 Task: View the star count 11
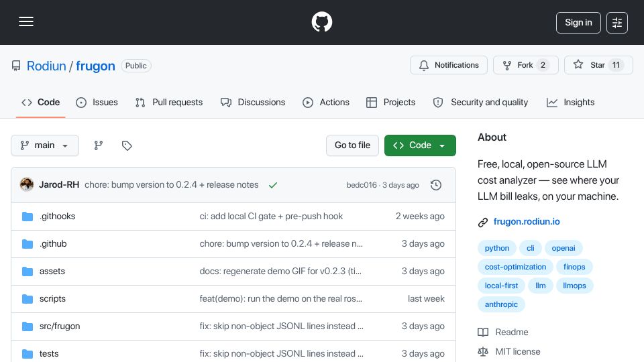(x=616, y=65)
